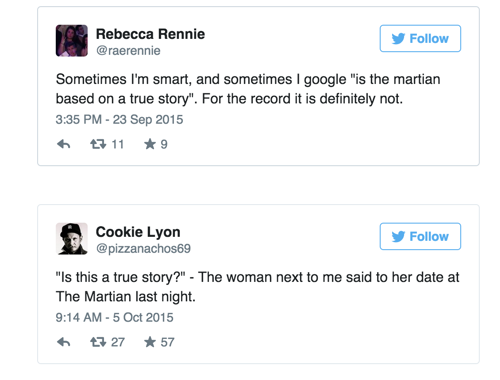Image resolution: width=500 pixels, height=380 pixels.
Task: Open Rebecca Rennie's profile picture
Action: coord(72,41)
